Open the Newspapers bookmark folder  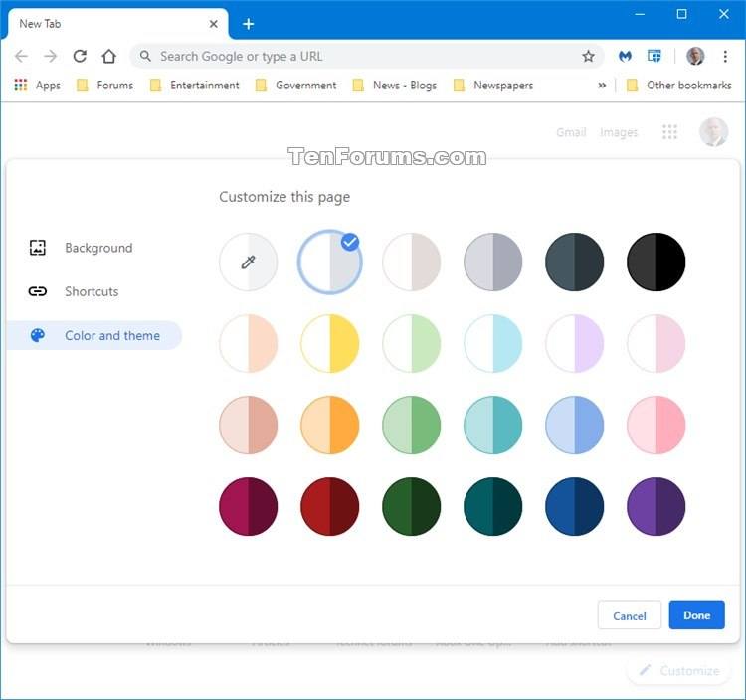493,86
